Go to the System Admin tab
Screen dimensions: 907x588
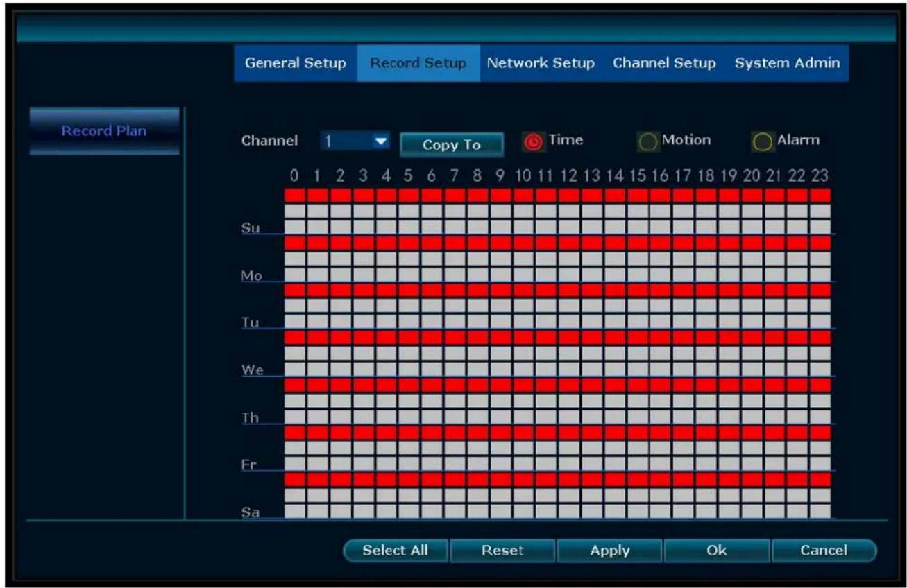tap(787, 64)
